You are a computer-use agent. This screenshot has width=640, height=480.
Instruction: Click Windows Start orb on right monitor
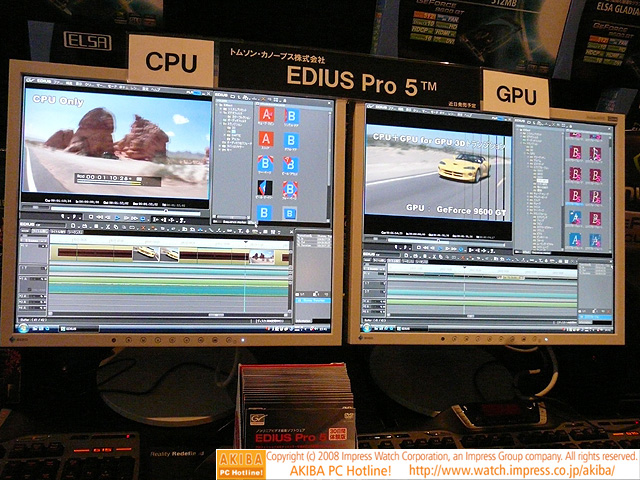(366, 328)
